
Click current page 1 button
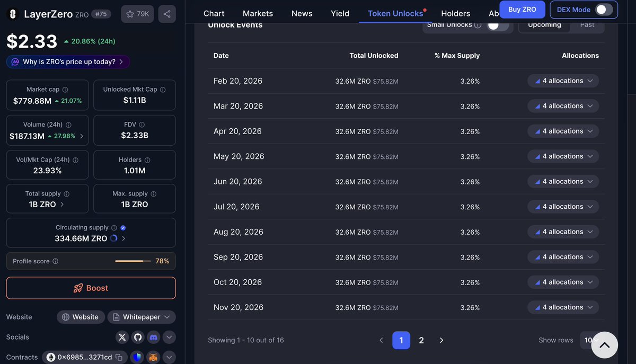401,340
